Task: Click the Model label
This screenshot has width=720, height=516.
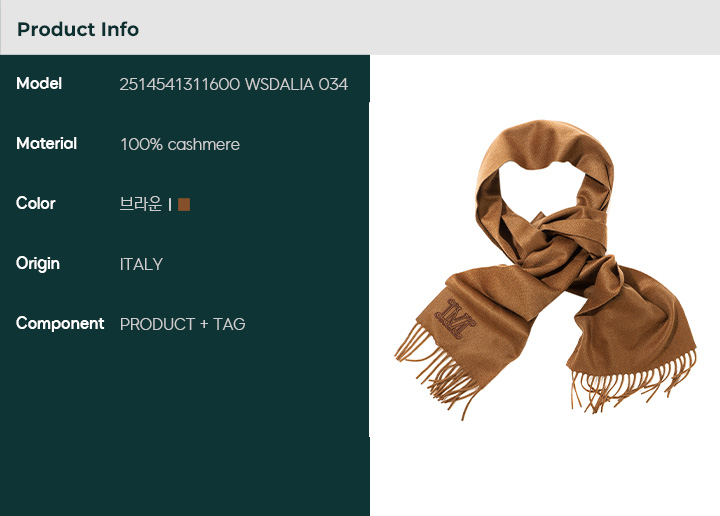Action: [39, 84]
